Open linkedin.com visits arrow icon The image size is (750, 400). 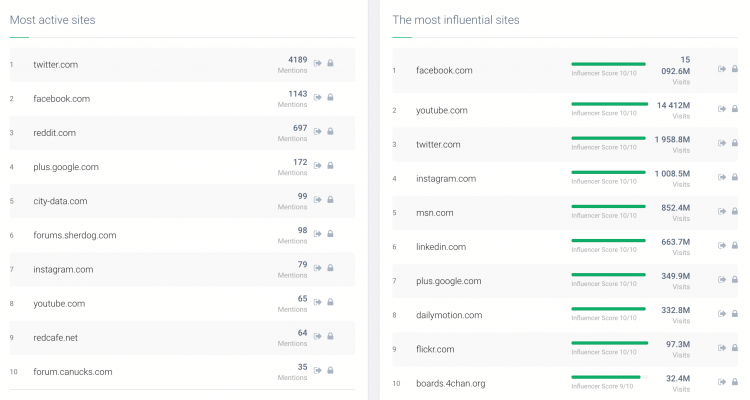(722, 245)
